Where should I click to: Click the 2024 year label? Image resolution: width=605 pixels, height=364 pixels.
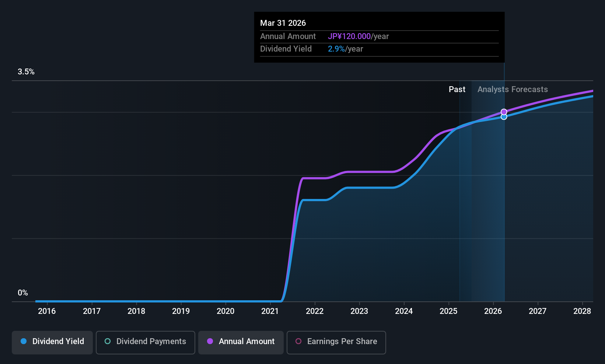coord(404,311)
